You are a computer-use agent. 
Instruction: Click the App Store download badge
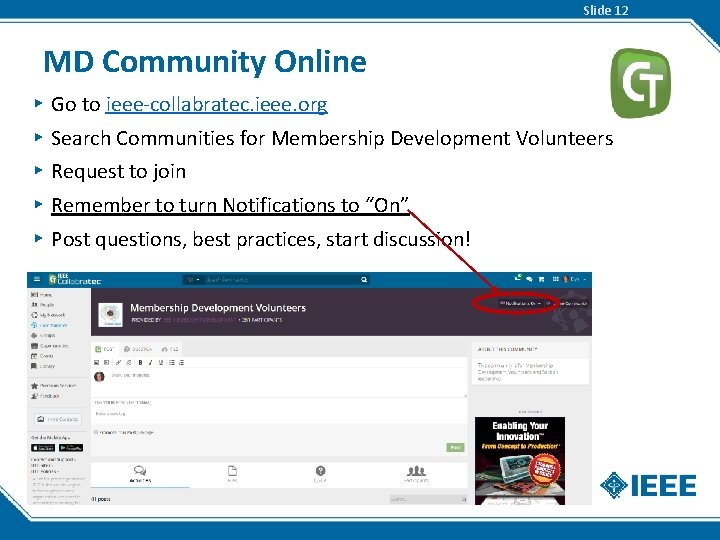(43, 448)
